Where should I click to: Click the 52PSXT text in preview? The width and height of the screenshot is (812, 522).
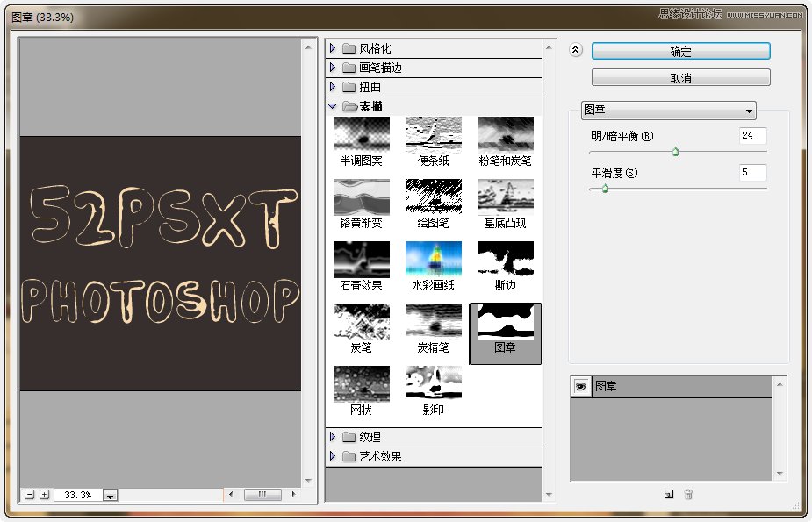tap(163, 216)
